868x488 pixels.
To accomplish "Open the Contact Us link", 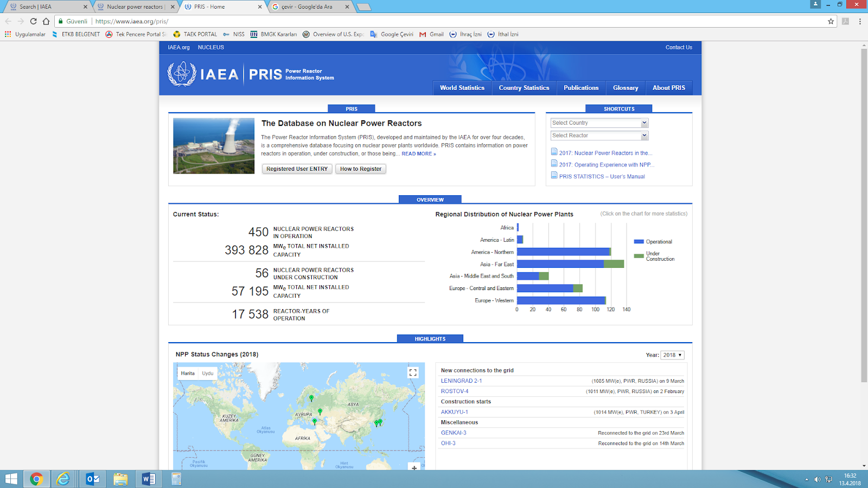I will pos(679,47).
